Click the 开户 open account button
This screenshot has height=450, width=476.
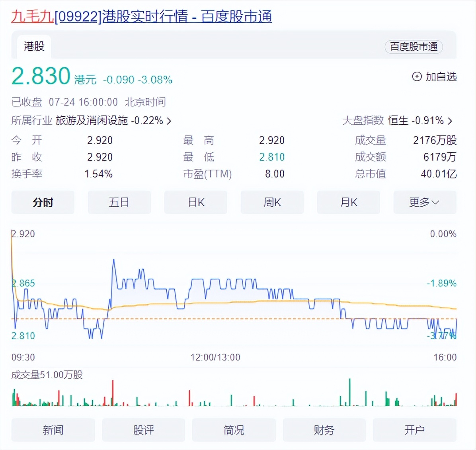tap(414, 430)
